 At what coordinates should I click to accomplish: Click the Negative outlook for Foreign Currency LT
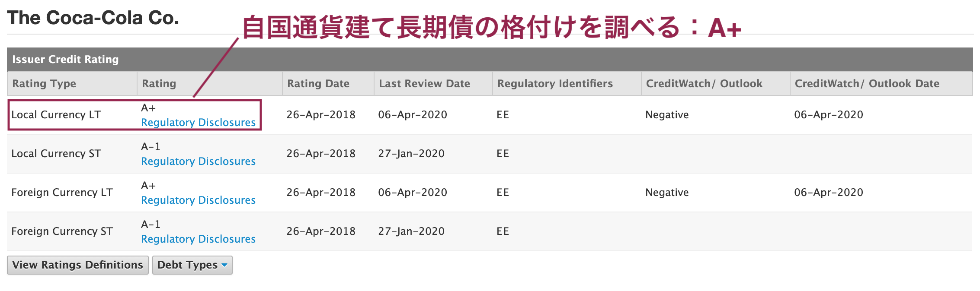click(x=667, y=193)
